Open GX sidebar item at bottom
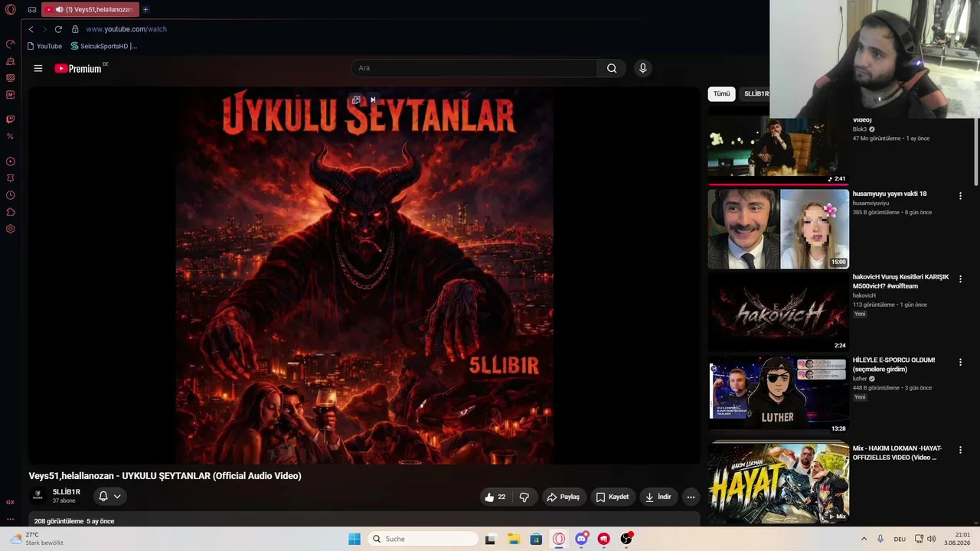980x551 pixels. tap(11, 502)
